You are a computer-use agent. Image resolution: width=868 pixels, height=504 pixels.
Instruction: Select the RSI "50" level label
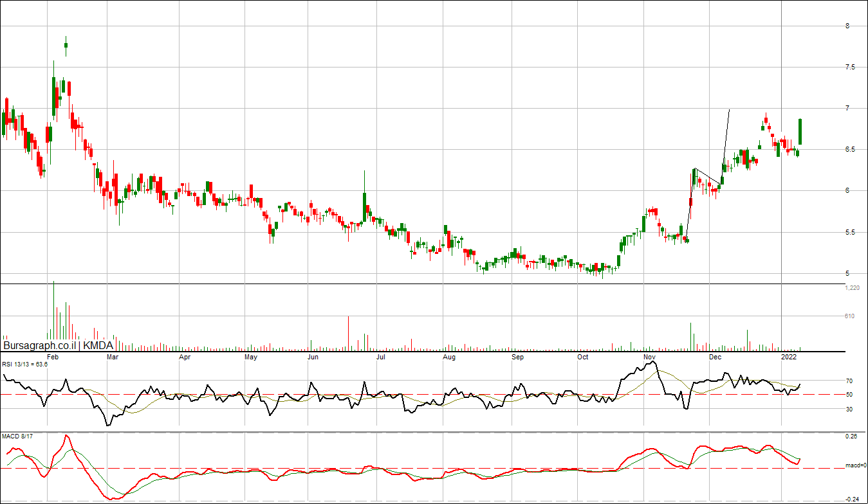(x=849, y=395)
